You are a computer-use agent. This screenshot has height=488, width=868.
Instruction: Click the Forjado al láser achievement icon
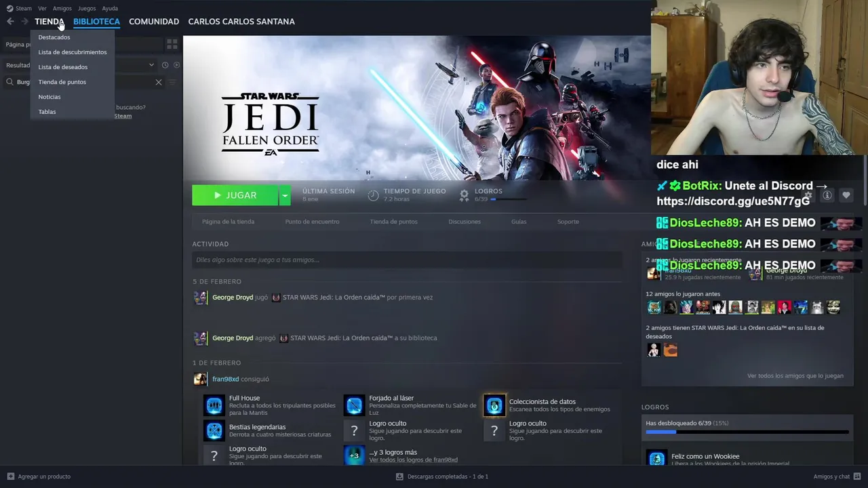(x=354, y=405)
